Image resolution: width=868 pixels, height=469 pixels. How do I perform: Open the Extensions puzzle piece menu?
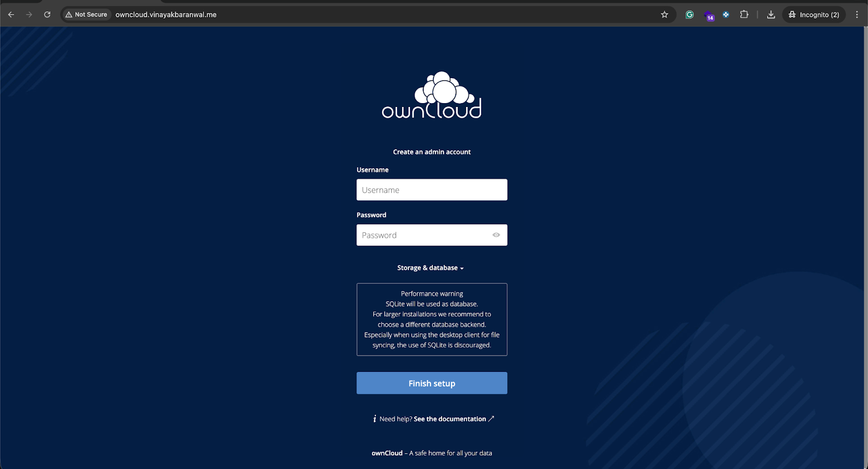tap(744, 15)
